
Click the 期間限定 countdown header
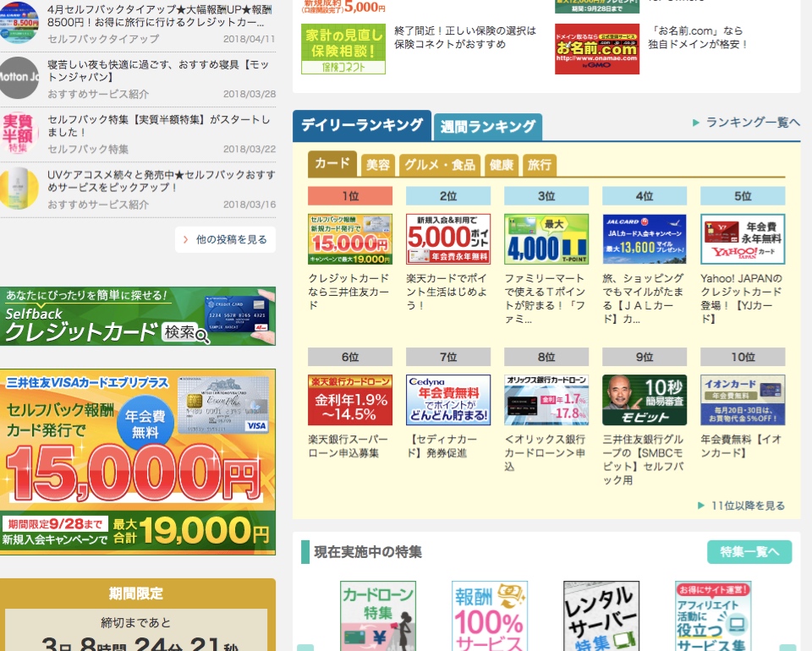click(135, 594)
